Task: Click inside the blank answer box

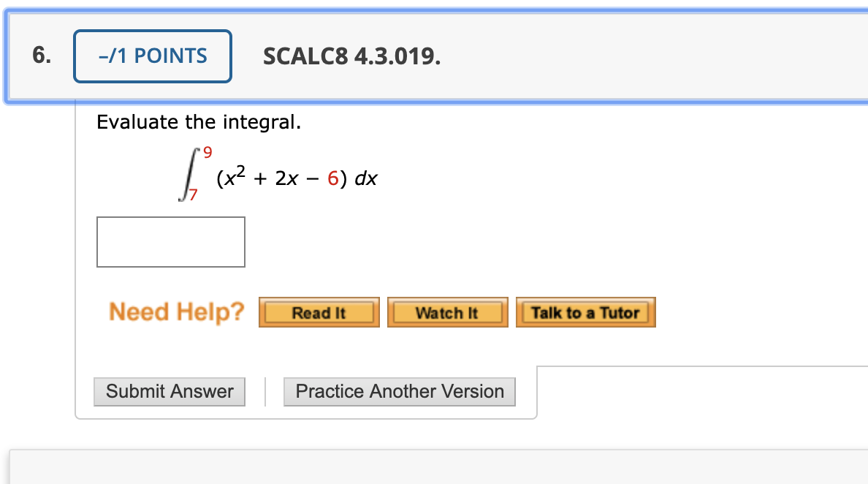Action: (x=170, y=241)
